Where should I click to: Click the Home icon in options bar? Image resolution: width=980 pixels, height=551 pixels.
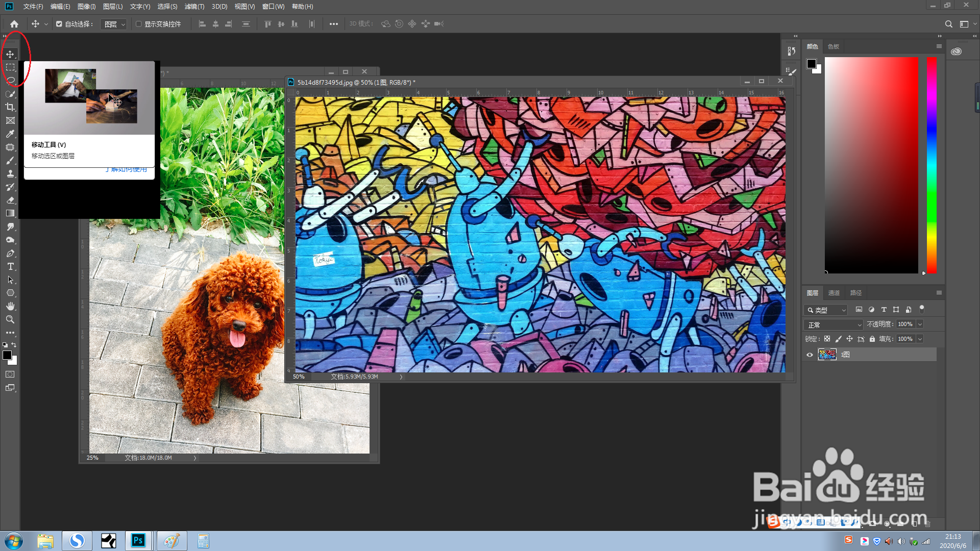tap(14, 24)
